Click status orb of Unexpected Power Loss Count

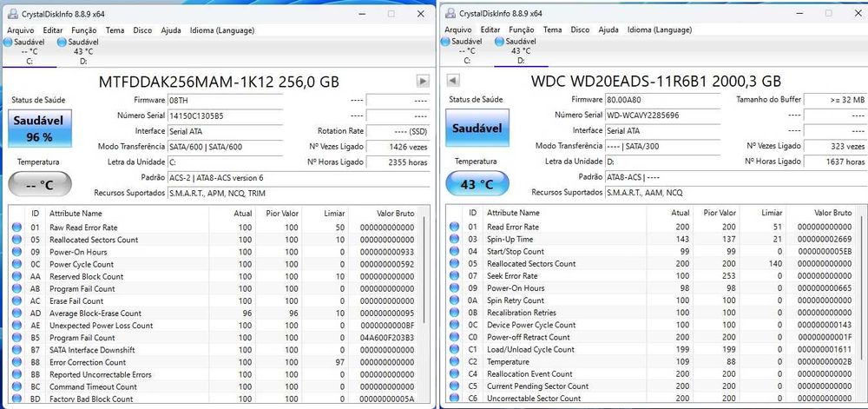coord(16,326)
